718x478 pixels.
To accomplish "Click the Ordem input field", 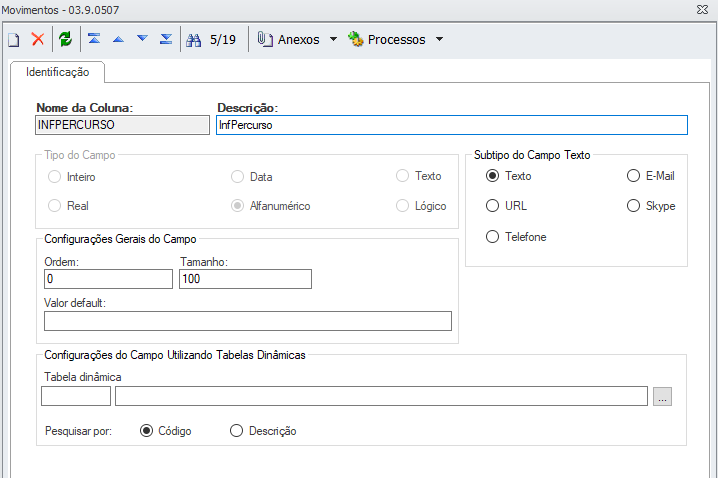I will click(x=109, y=279).
